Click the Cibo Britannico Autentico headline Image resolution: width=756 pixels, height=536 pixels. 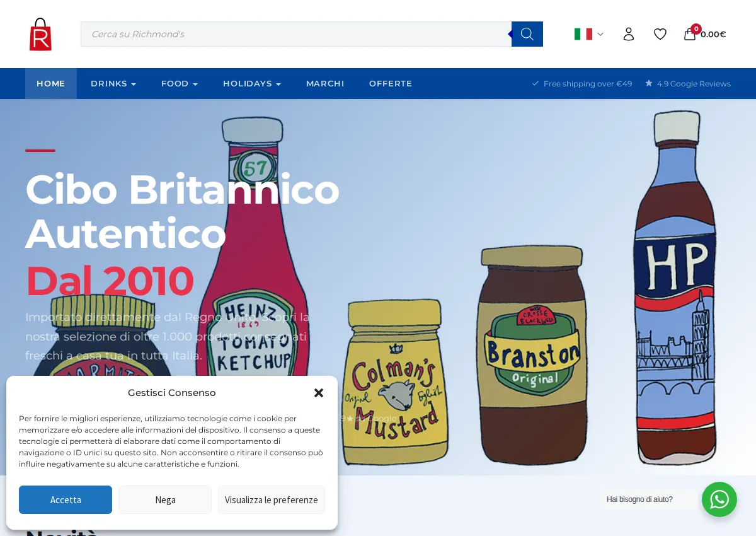(182, 211)
